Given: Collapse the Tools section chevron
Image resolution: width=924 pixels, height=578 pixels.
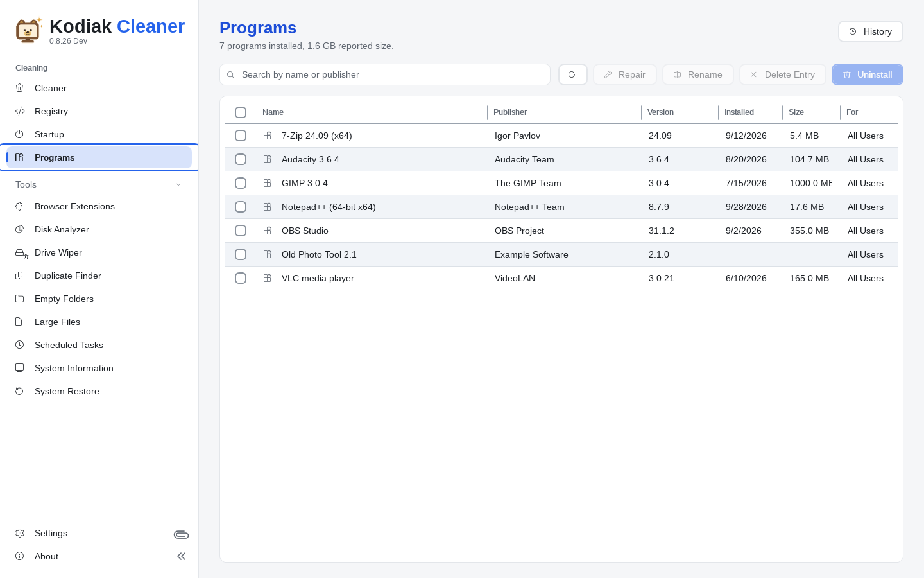Looking at the screenshot, I should tap(178, 184).
